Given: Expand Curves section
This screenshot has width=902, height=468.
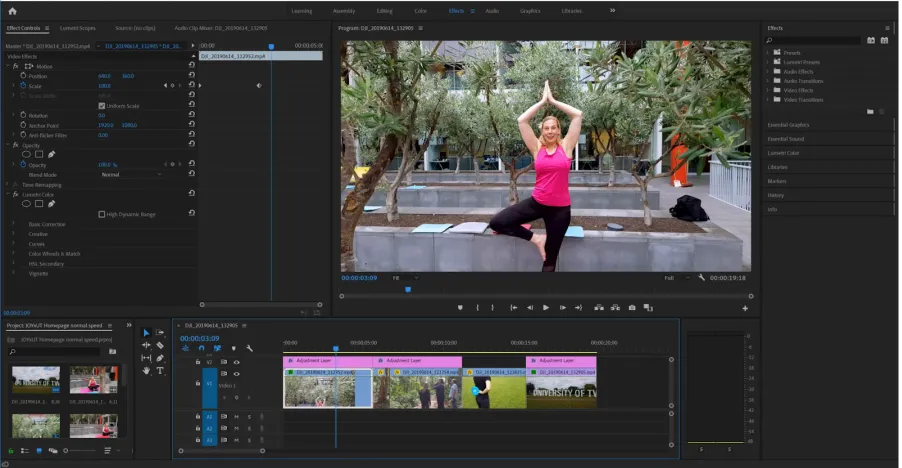Looking at the screenshot, I should pyautogui.click(x=13, y=244).
